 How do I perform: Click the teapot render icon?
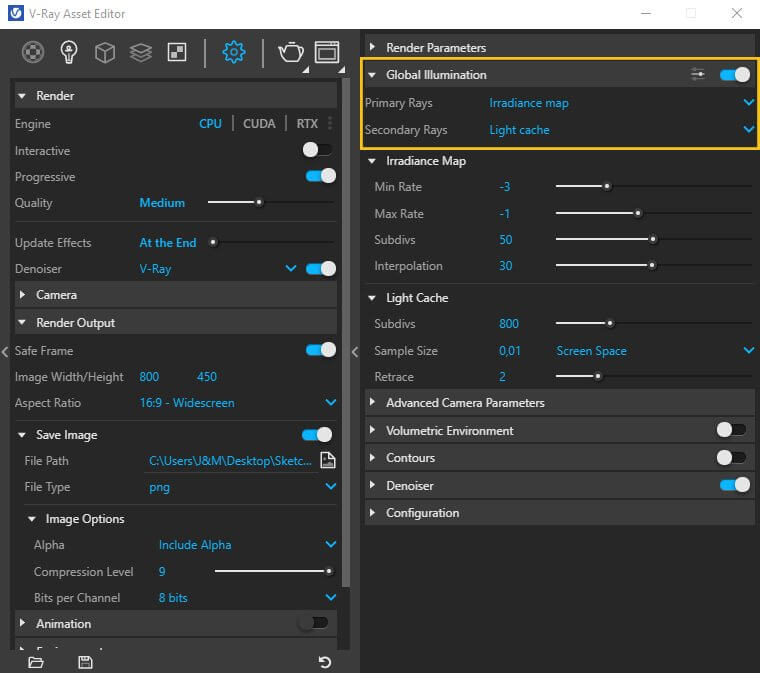290,52
